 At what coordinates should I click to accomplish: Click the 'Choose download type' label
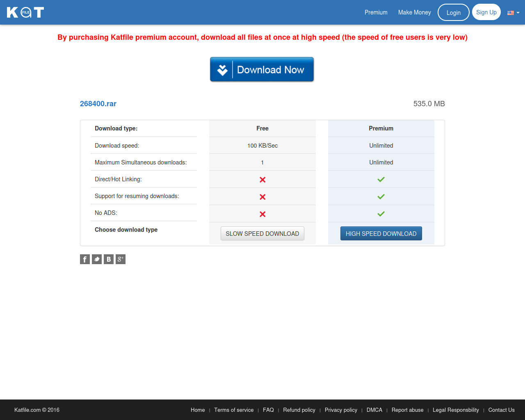(x=126, y=230)
